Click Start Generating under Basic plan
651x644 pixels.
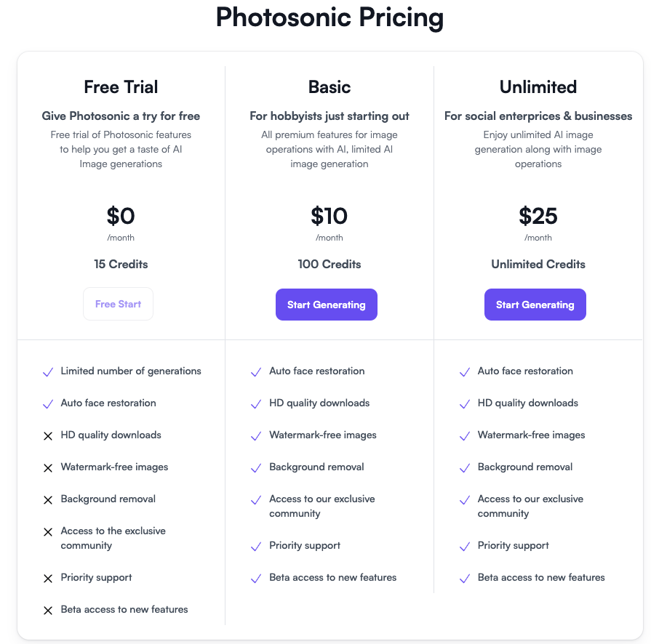coord(327,305)
